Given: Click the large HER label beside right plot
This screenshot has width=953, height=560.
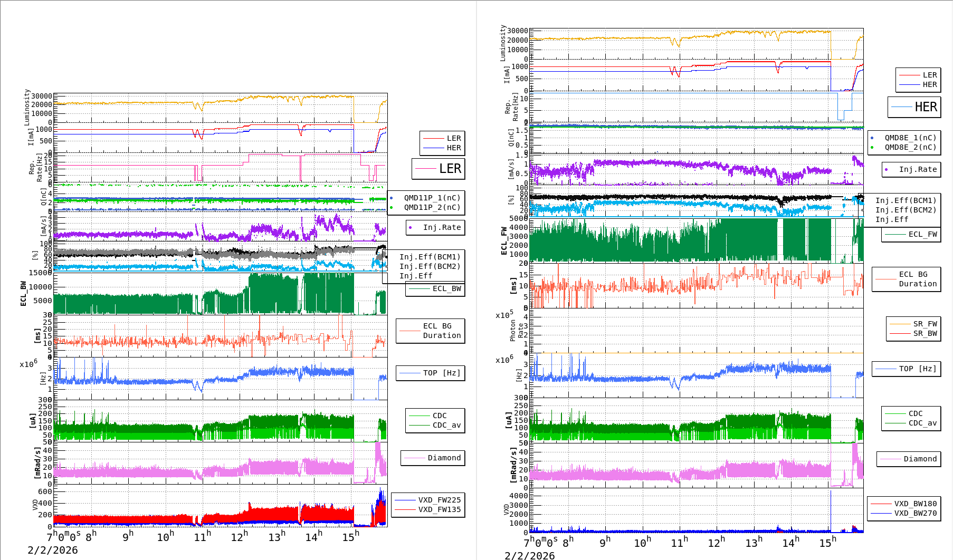Looking at the screenshot, I should coord(926,107).
